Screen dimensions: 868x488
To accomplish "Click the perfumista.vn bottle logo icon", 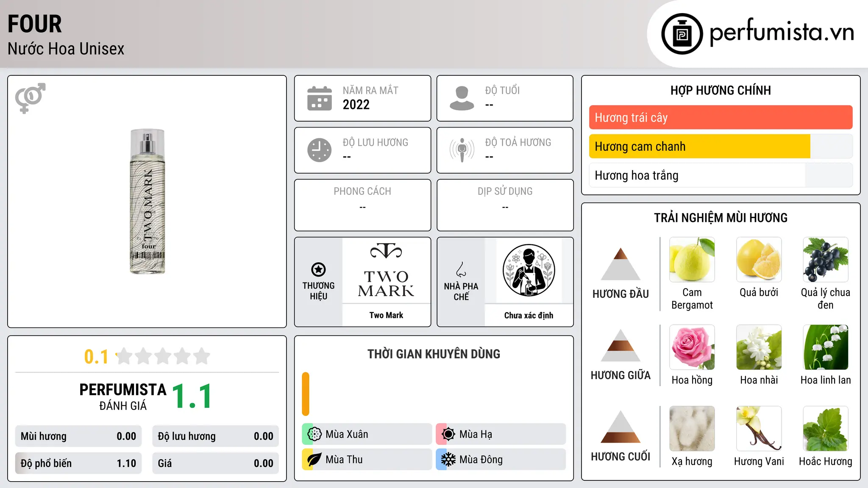I will 682,34.
